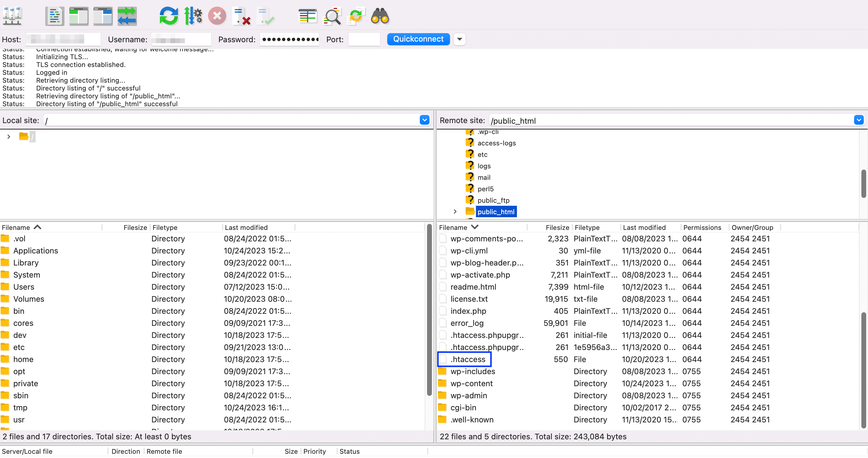Toggle processing of the transfer queue
This screenshot has height=458, width=868.
click(x=193, y=16)
